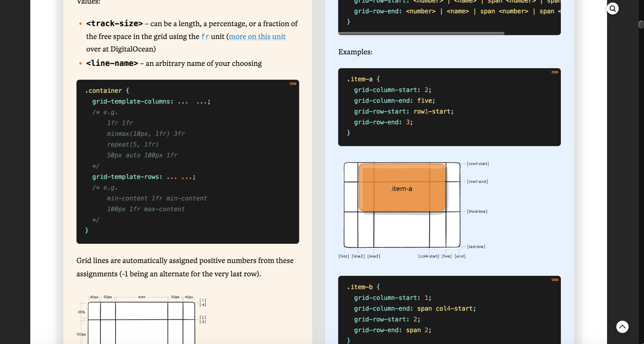This screenshot has height=344, width=644.
Task: Open the search magnifier icon
Action: pyautogui.click(x=613, y=9)
